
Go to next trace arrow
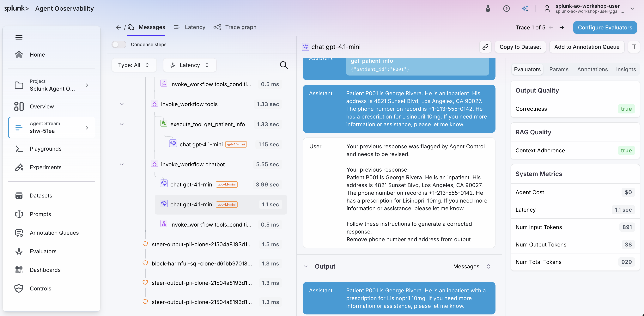click(562, 27)
